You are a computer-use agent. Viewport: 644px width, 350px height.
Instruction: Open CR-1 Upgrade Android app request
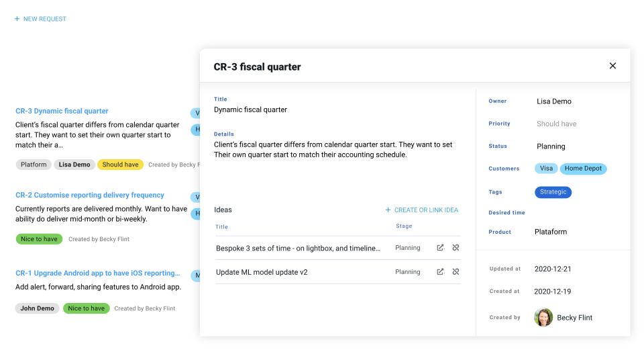[98, 273]
